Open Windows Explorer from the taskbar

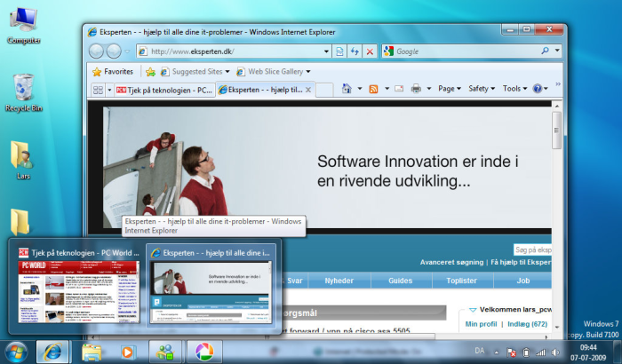[x=92, y=352]
